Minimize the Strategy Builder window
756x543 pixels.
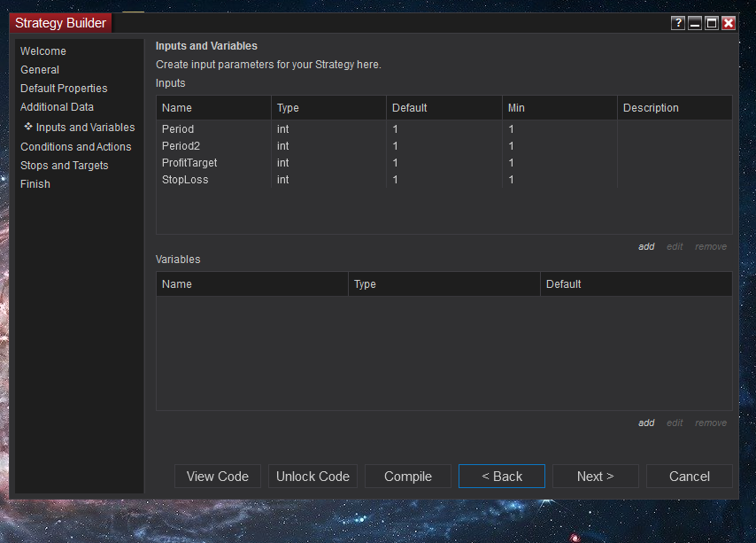point(694,23)
